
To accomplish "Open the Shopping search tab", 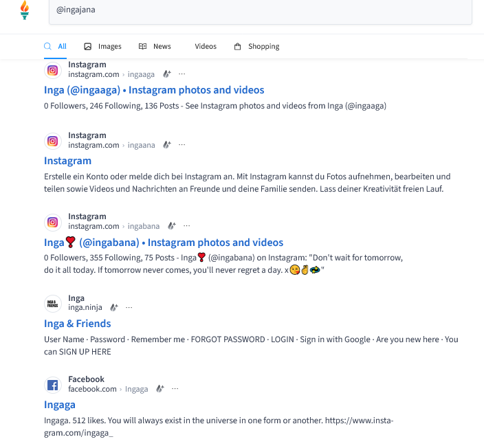I will [x=256, y=47].
